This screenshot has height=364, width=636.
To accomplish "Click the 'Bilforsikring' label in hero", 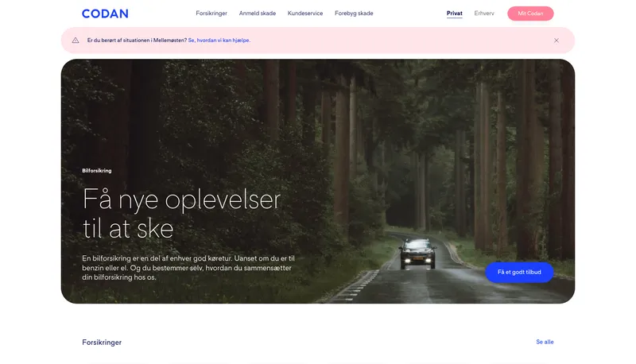I will click(x=96, y=171).
